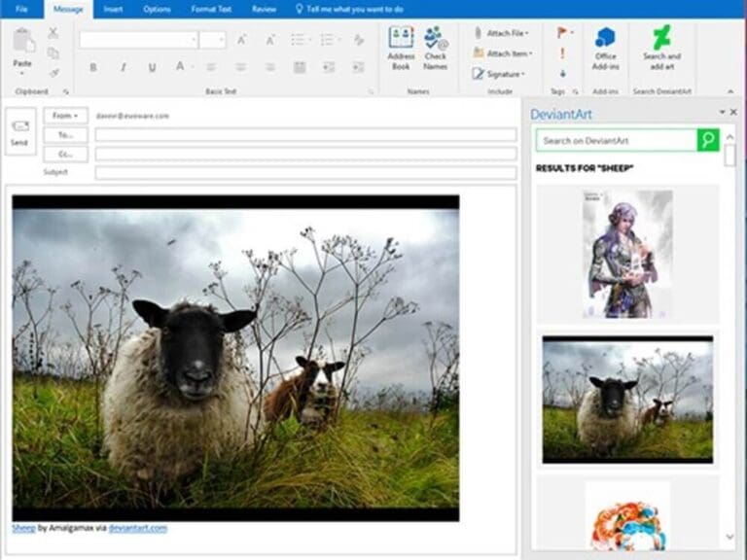Open the font size combo box
Image resolution: width=747 pixels, height=560 pixels.
coord(212,40)
